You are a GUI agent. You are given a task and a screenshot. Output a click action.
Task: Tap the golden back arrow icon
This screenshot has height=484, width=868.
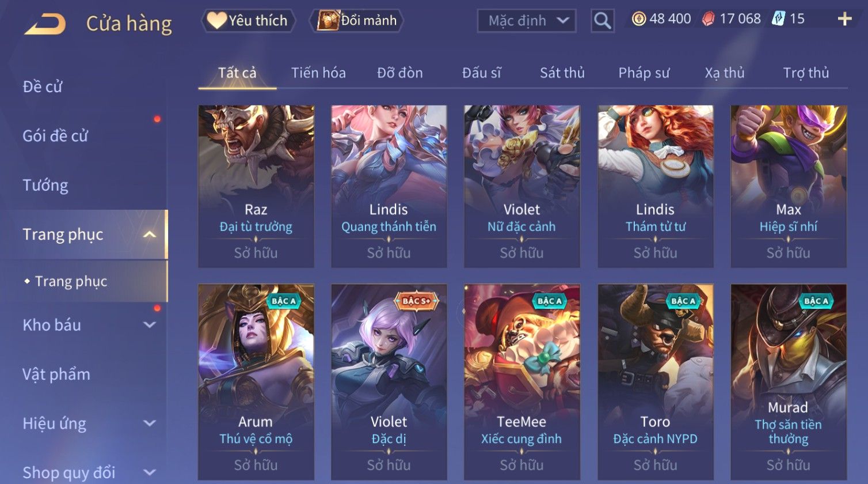(x=45, y=24)
